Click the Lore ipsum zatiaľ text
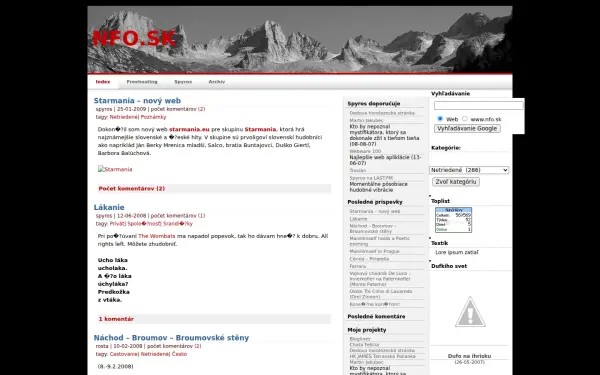This screenshot has height=375, width=600. pyautogui.click(x=457, y=253)
